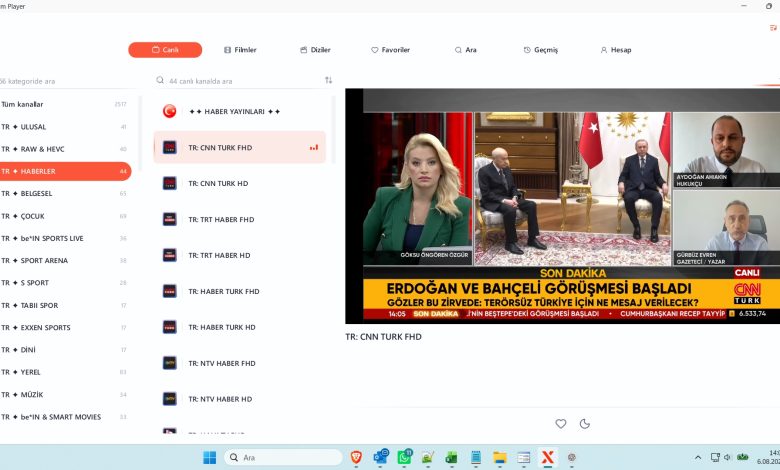Click the TR: CNN TURK FHD channel logo
The height and width of the screenshot is (470, 780).
click(x=170, y=147)
